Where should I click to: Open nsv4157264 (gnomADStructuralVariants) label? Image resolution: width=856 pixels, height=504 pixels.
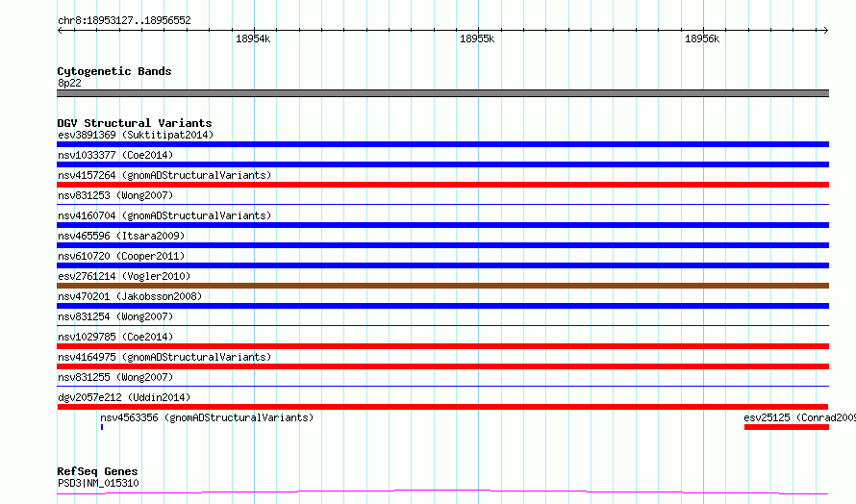click(164, 175)
